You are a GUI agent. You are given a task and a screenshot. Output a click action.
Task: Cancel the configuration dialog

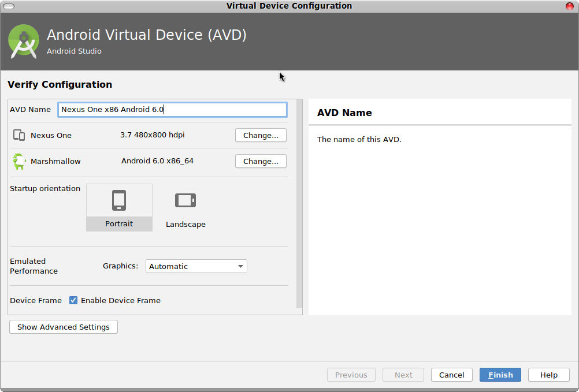(452, 375)
